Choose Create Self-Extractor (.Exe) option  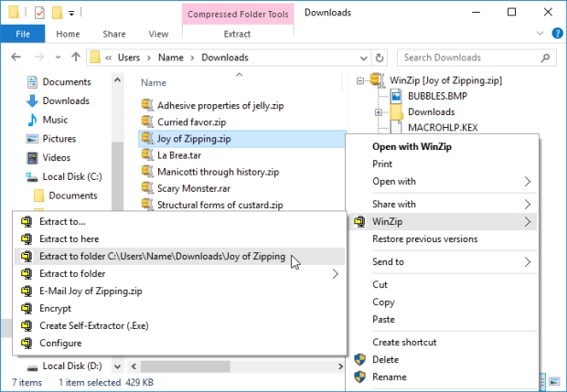[x=93, y=325]
